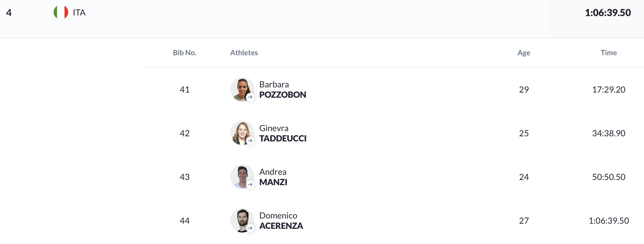The width and height of the screenshot is (644, 244).
Task: Click the Time column header
Action: point(609,53)
